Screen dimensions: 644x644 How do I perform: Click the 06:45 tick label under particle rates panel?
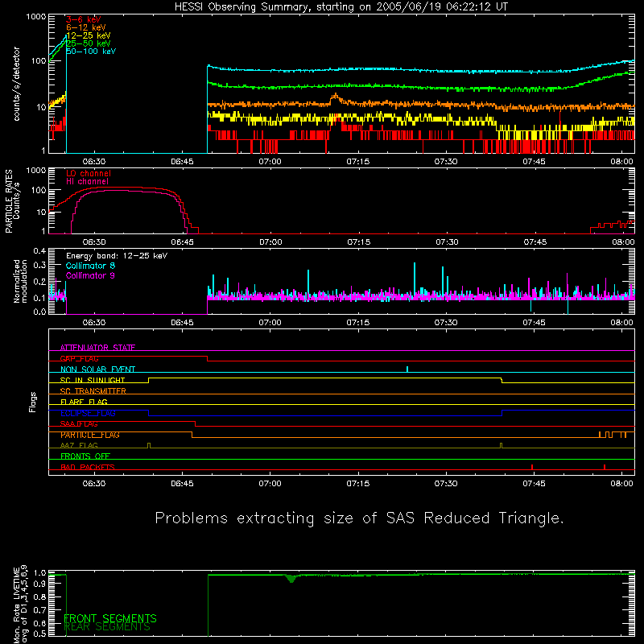[183, 242]
